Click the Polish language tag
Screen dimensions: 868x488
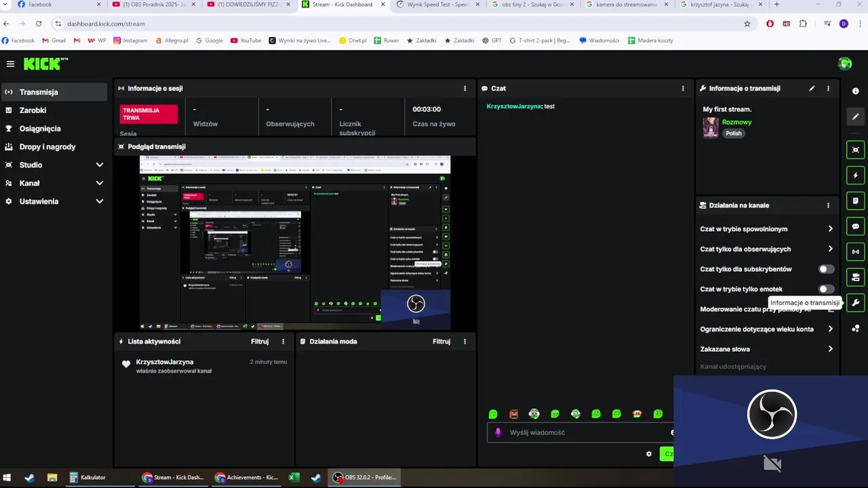[x=734, y=134]
